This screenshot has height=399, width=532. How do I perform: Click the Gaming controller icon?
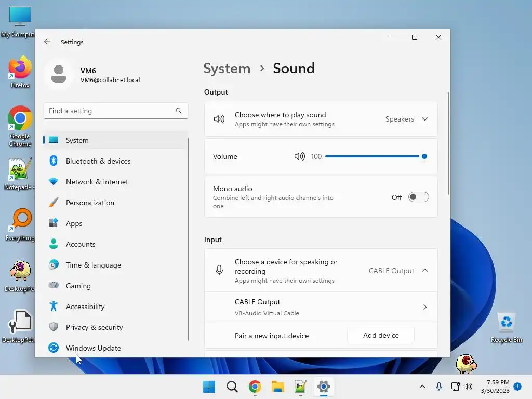(54, 285)
